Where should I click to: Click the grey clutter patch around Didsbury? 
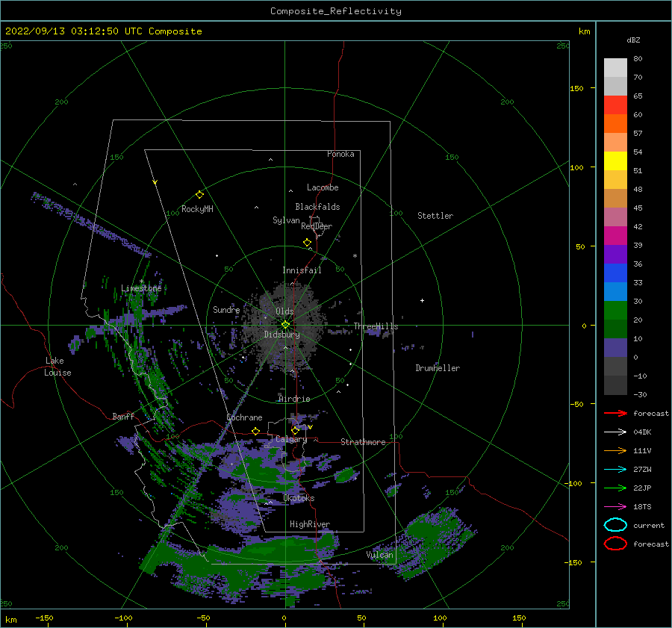click(x=284, y=328)
